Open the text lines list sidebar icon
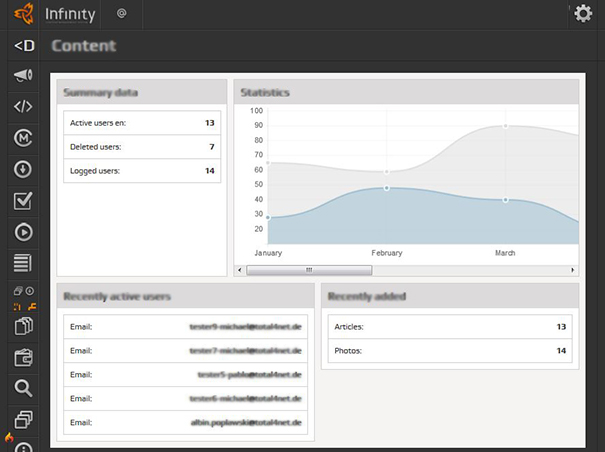This screenshot has height=452, width=605. (x=23, y=263)
